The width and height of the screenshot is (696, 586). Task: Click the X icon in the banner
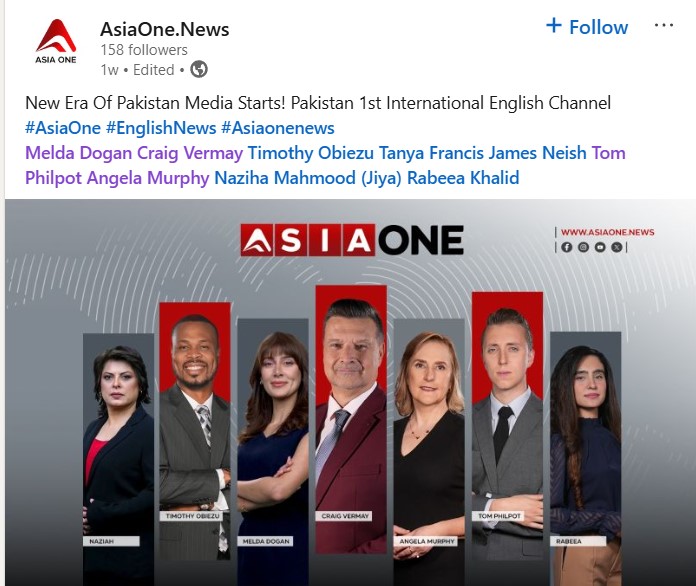click(617, 247)
